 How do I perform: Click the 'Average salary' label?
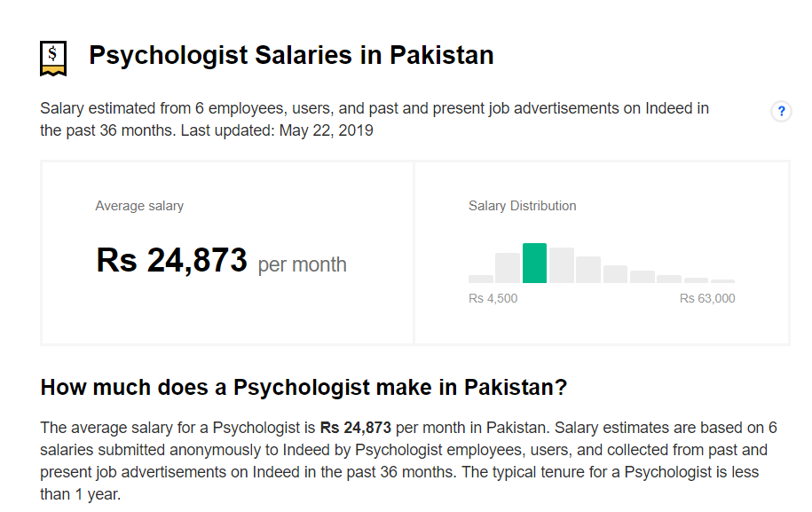[x=139, y=206]
